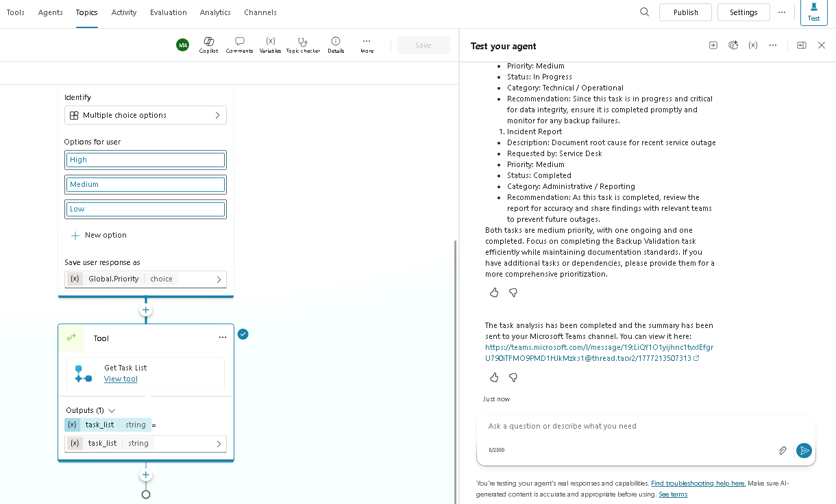
Task: Open the Variables icon in the editor toolbar
Action: [x=270, y=45]
